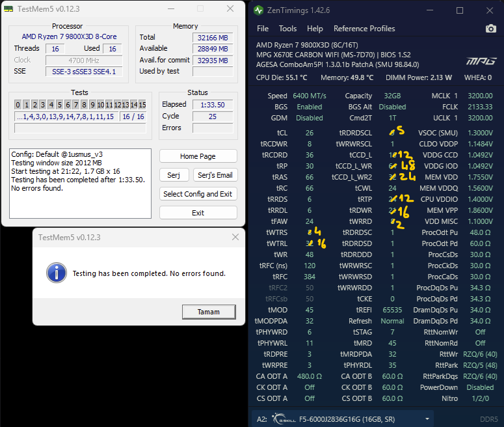Click the Home Page button in TestMem5

198,156
